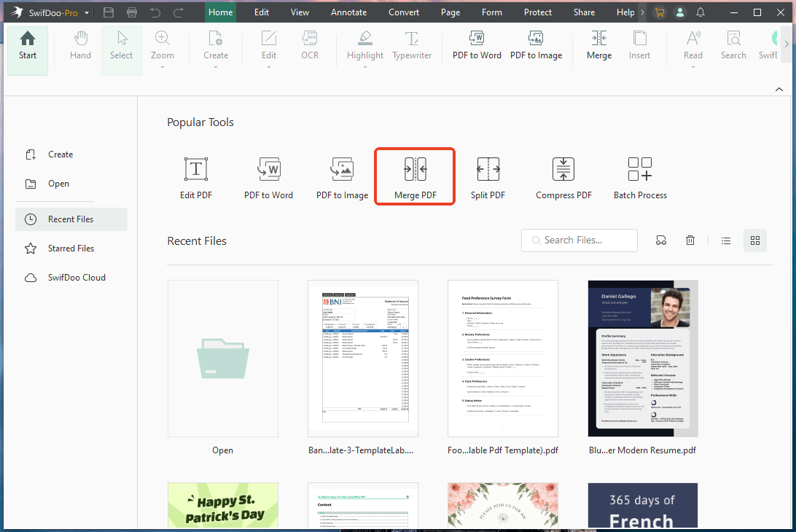This screenshot has width=796, height=532.
Task: Open Food Preference Survey Form thumbnail
Action: [502, 359]
